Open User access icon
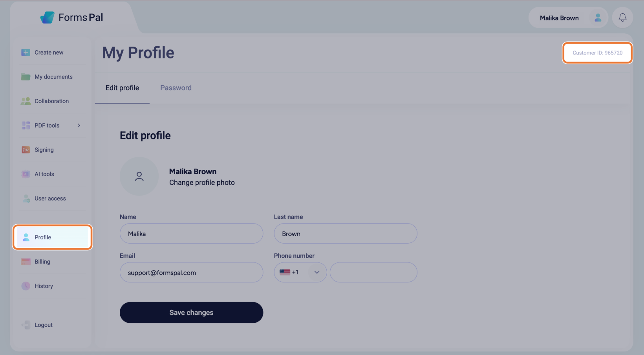This screenshot has width=644, height=355. [26, 198]
